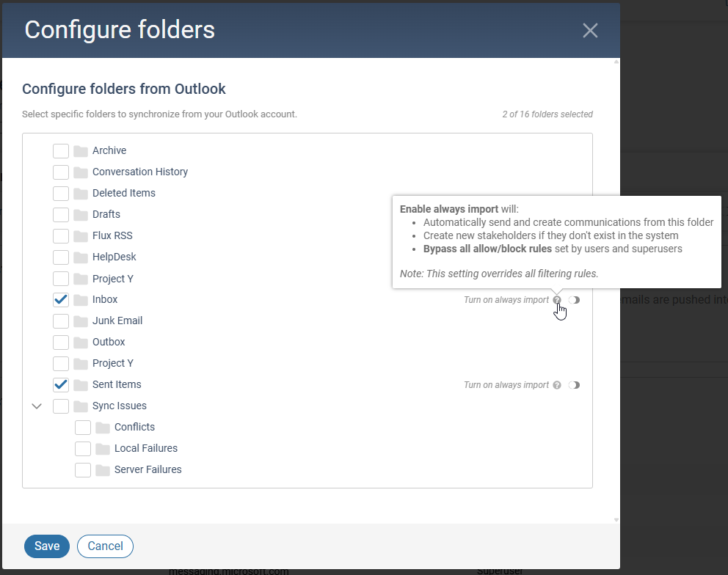Click the Drafts folder icon
The width and height of the screenshot is (728, 575).
(x=81, y=215)
